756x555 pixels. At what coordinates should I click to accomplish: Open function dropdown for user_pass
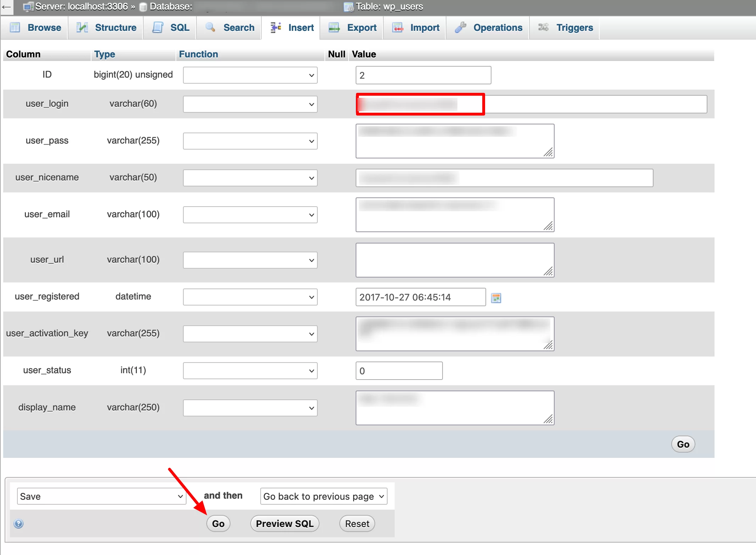250,141
